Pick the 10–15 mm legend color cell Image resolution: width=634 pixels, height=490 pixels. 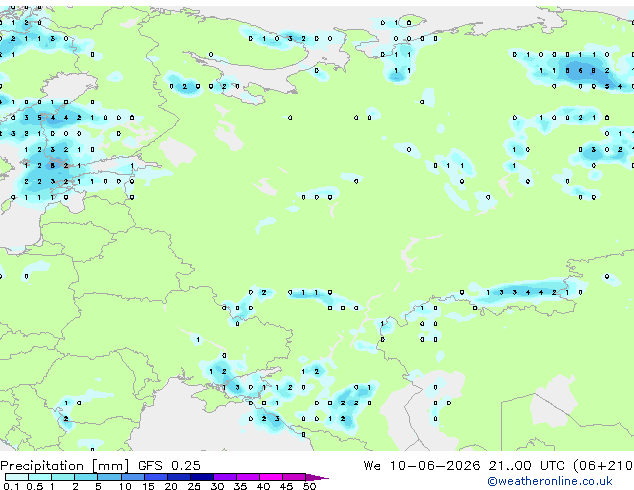133,477
